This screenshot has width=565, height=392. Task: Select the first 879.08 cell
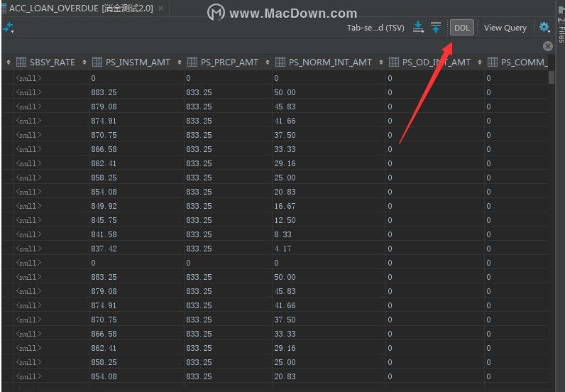(136, 107)
